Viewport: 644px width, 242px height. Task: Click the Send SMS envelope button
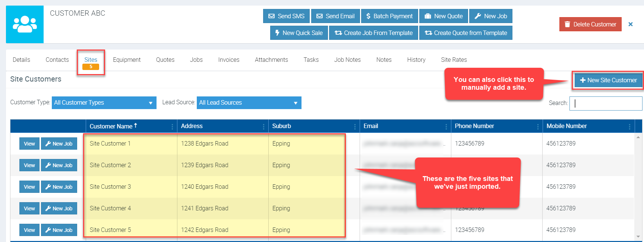286,16
